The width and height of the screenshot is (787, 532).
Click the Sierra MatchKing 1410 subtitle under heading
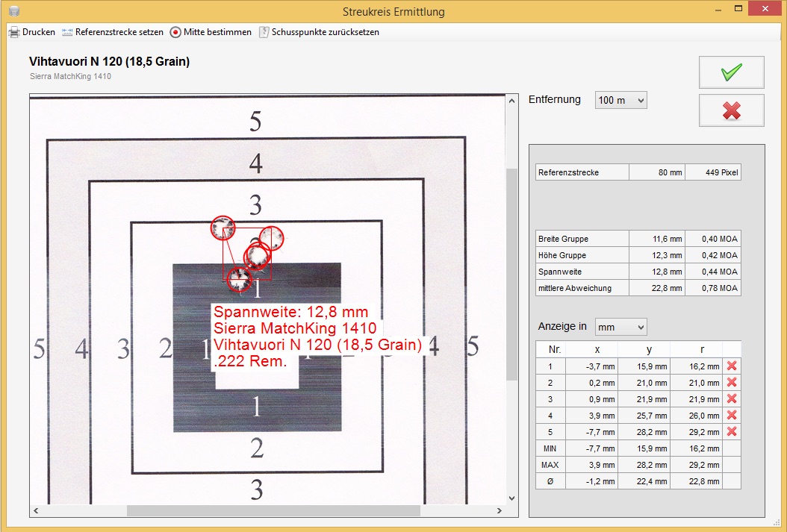[x=70, y=76]
